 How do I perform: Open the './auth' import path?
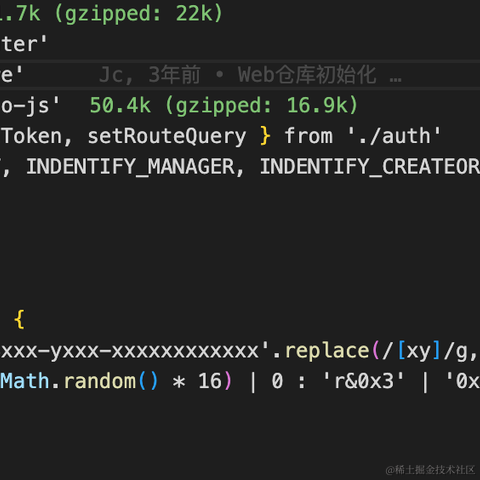(x=394, y=136)
